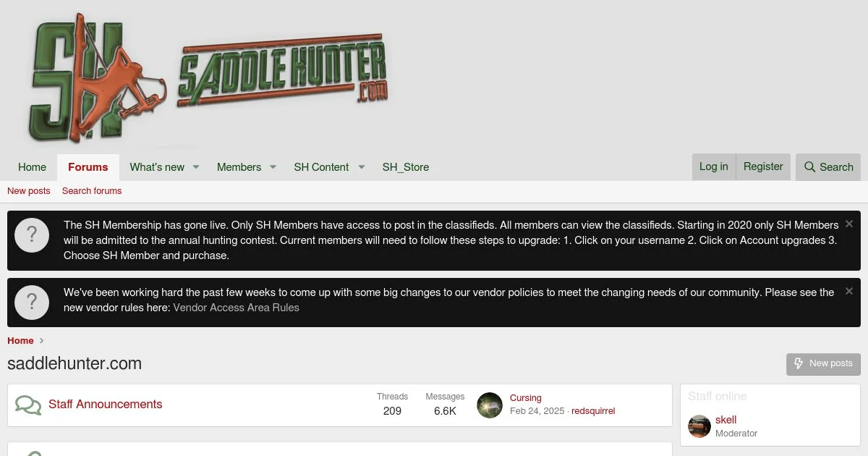Image resolution: width=868 pixels, height=456 pixels.
Task: Expand the SH Content dropdown arrow
Action: (x=362, y=167)
